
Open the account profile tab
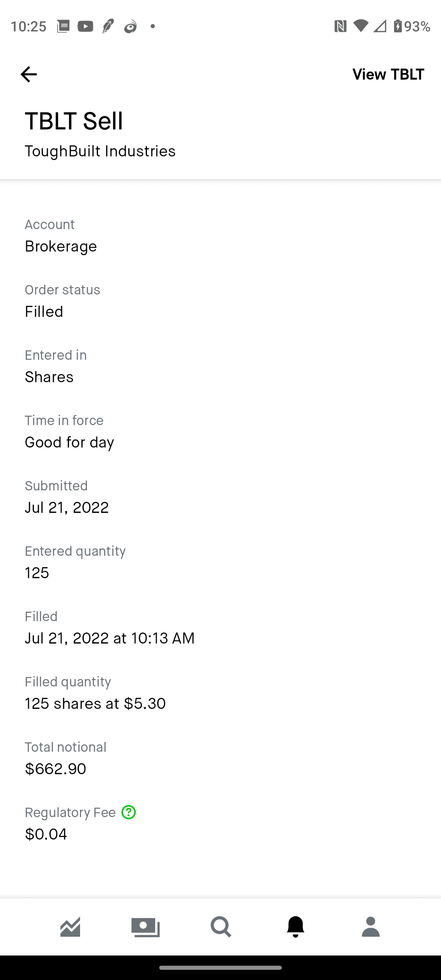click(371, 927)
